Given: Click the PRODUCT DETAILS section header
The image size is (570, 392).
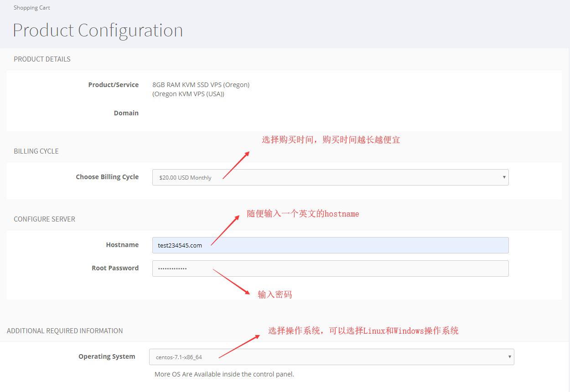Looking at the screenshot, I should click(42, 59).
